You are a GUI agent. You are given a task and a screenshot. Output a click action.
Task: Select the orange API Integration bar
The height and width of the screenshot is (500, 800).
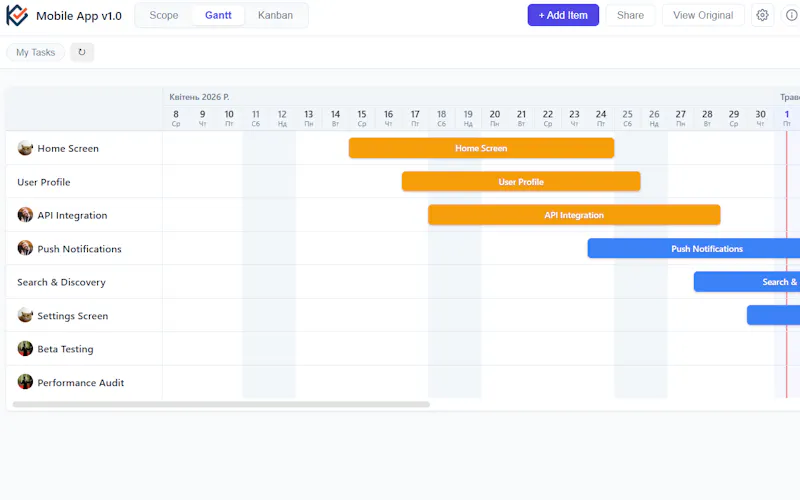point(574,215)
